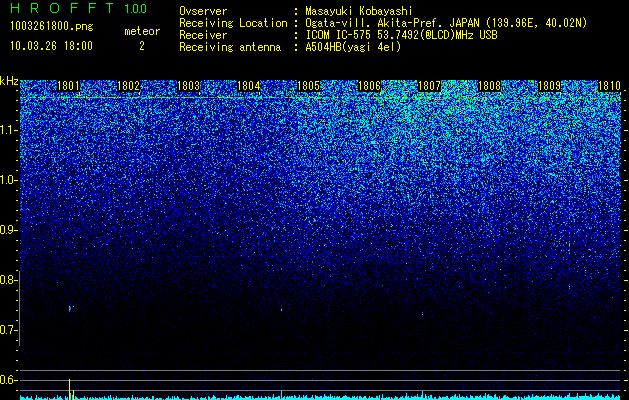
Task: Click the 0.9 kHz axis label
Action: 8,230
